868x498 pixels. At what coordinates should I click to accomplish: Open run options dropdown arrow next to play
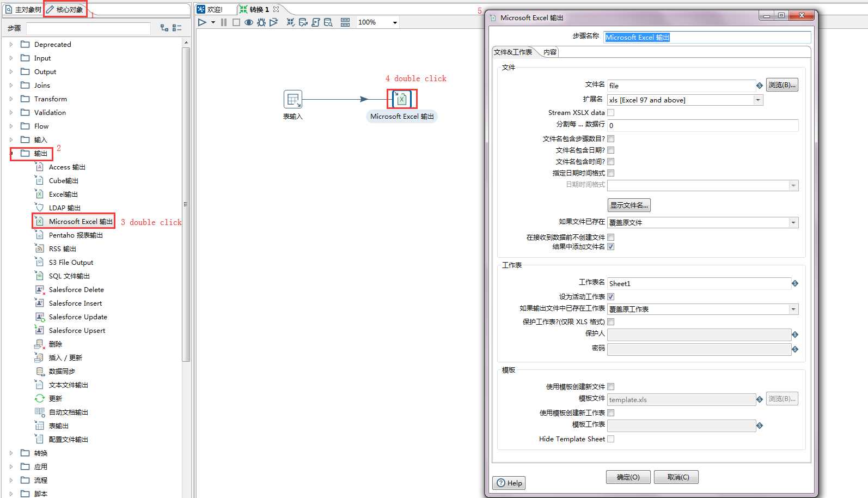[213, 22]
